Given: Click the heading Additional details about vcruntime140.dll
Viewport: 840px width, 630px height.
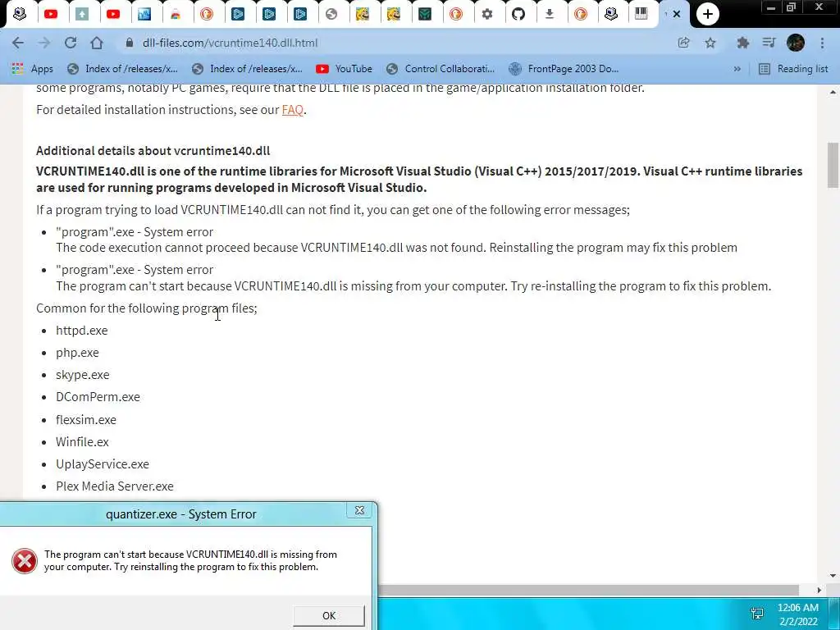Looking at the screenshot, I should (153, 151).
